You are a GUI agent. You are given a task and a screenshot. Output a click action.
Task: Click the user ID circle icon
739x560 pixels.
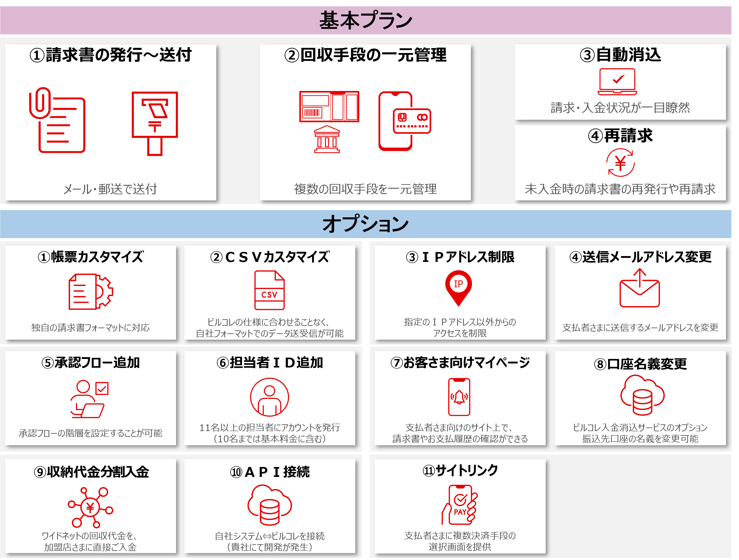click(x=269, y=397)
